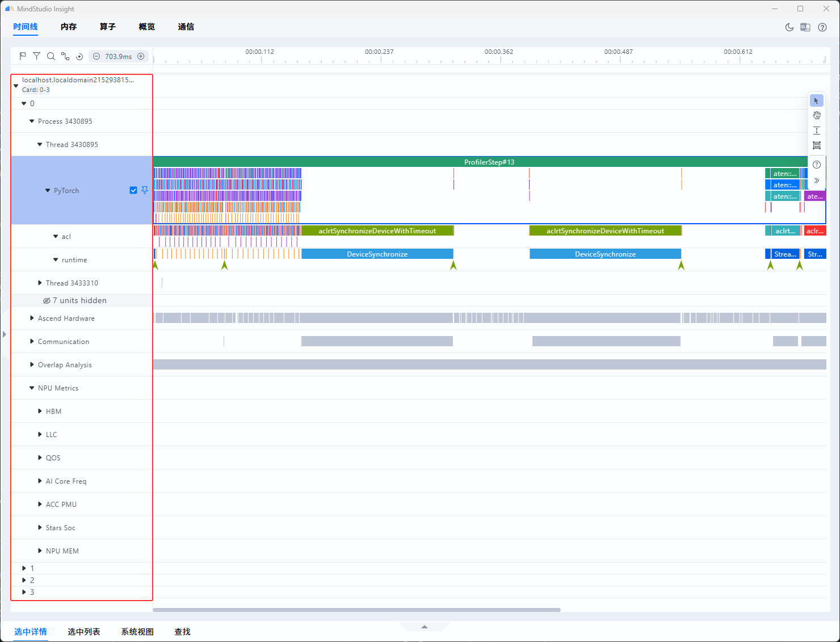
Task: Expand the LLC metrics row
Action: pos(40,434)
